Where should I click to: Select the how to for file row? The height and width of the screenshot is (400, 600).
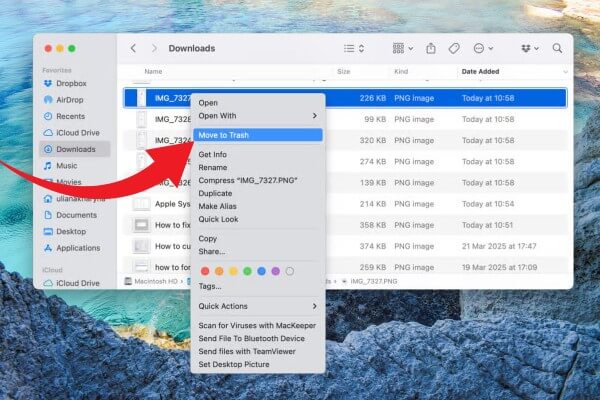tap(345, 267)
